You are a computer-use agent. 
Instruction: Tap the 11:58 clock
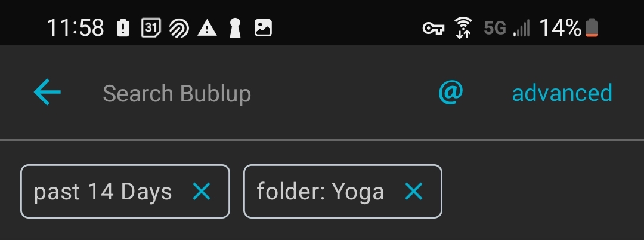coord(75,28)
